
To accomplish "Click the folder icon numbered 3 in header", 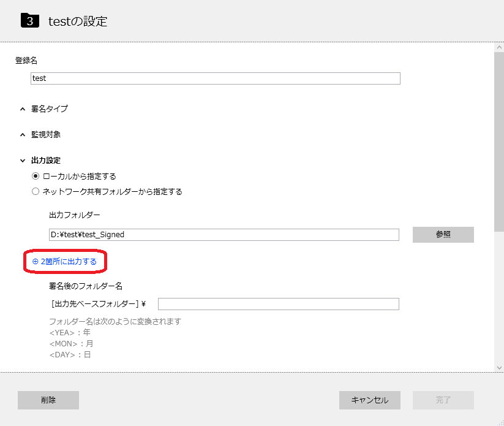I will point(31,21).
